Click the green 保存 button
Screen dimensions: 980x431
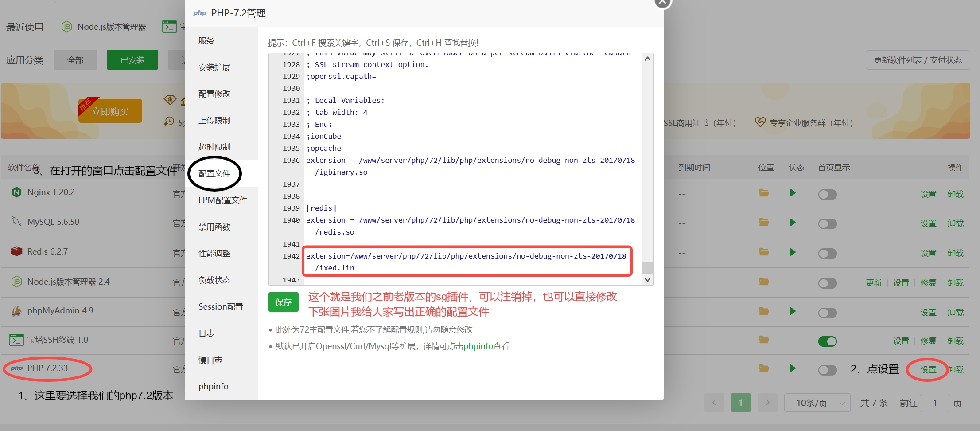(283, 302)
